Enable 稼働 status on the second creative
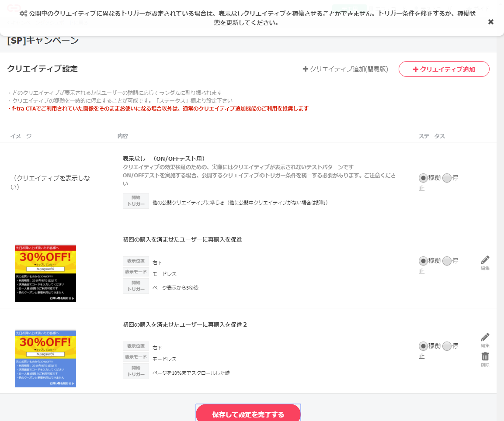This screenshot has width=504, height=421. pyautogui.click(x=422, y=261)
